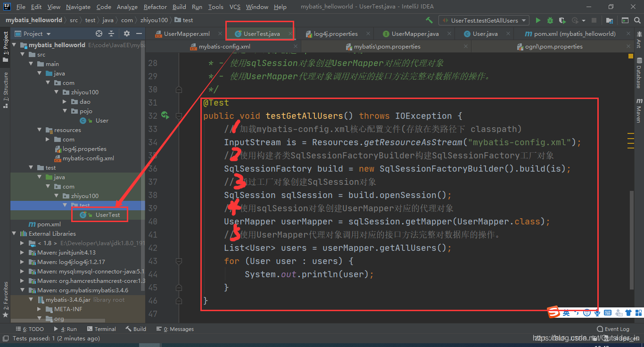Click the Sogou input method S icon
Viewport: 644px width, 347px height.
(x=553, y=312)
